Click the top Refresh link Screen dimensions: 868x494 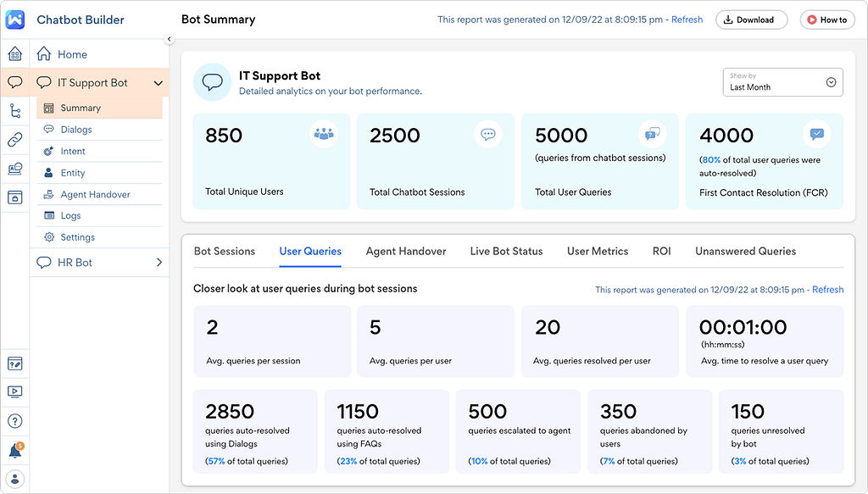click(687, 19)
